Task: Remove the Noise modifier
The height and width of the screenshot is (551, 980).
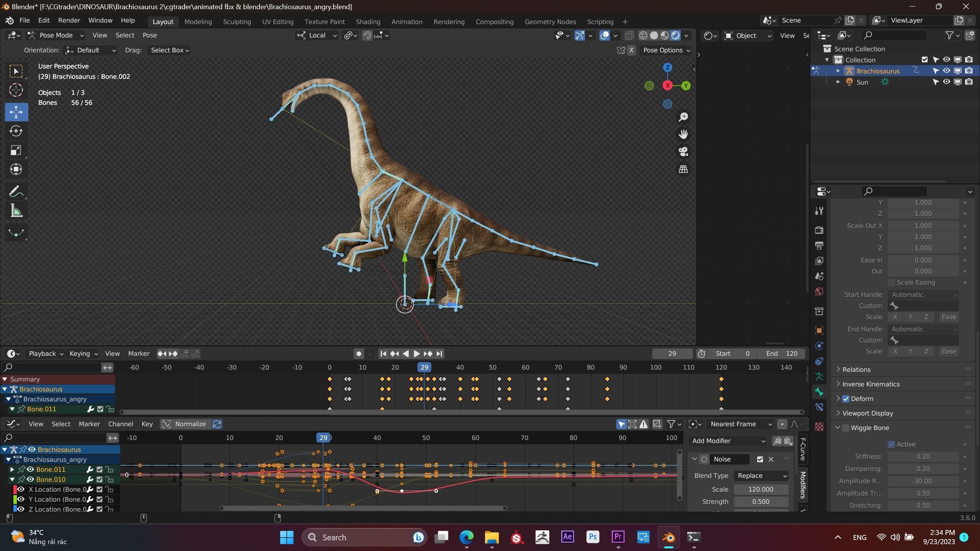Action: click(x=771, y=459)
